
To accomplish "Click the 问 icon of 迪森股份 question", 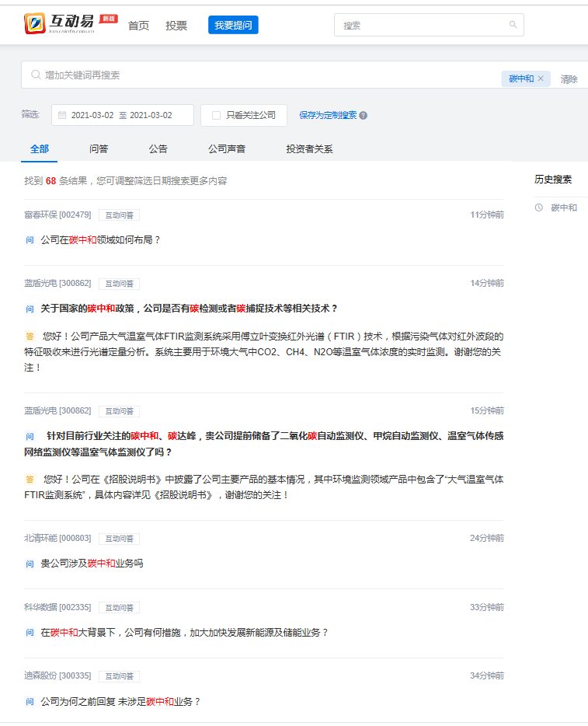I will point(30,701).
